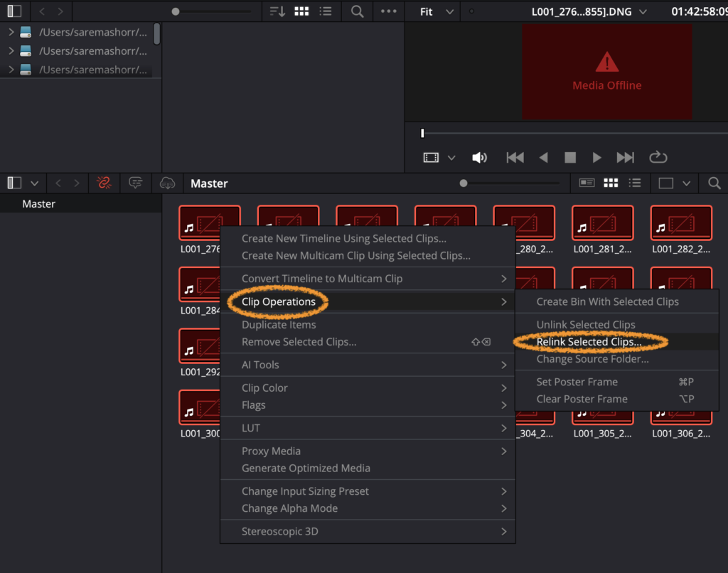728x573 pixels.
Task: Click the sort order icon in media storage
Action: pyautogui.click(x=277, y=12)
